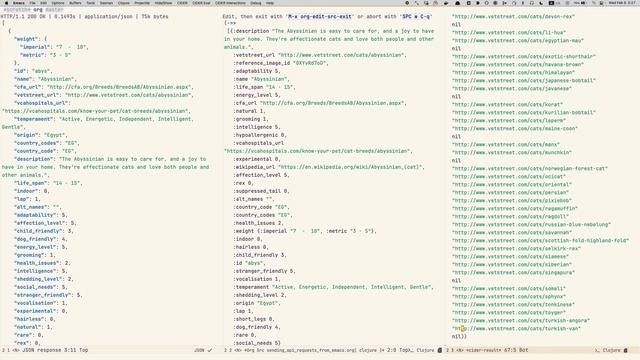Click the scottish-fold-highland-fold URL
The width and height of the screenshot is (640, 360).
(540, 241)
